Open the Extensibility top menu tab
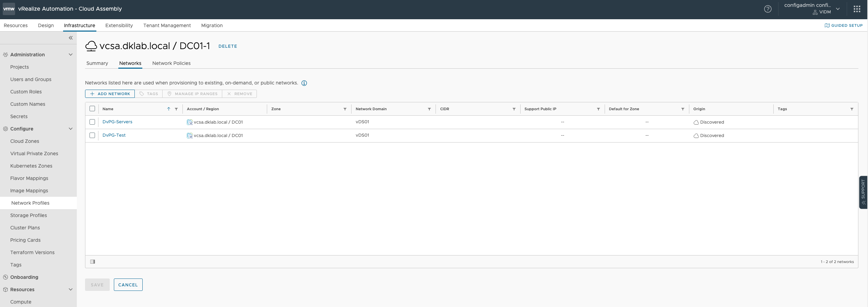The width and height of the screenshot is (868, 307). point(119,25)
